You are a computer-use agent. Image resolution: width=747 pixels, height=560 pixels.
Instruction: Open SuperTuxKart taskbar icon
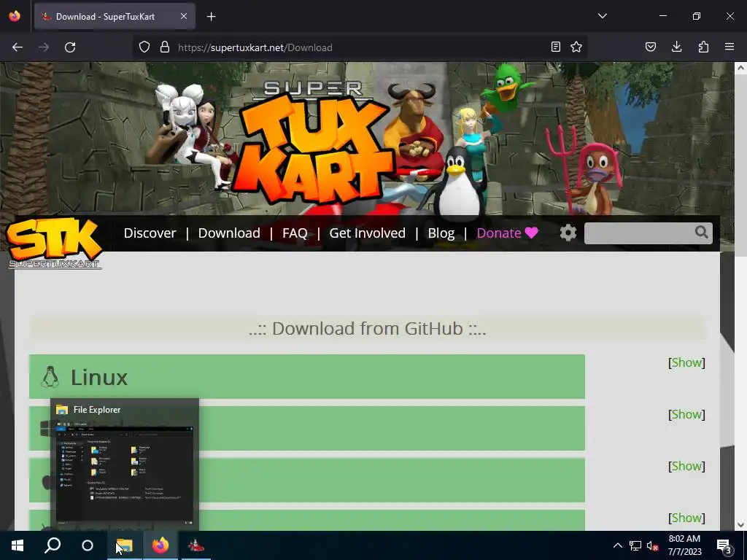click(196, 545)
